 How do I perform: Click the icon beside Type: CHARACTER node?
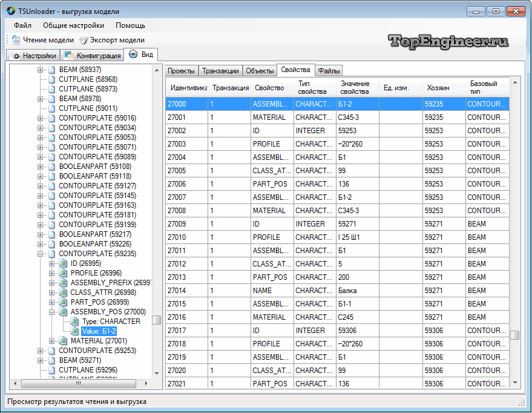[75, 322]
